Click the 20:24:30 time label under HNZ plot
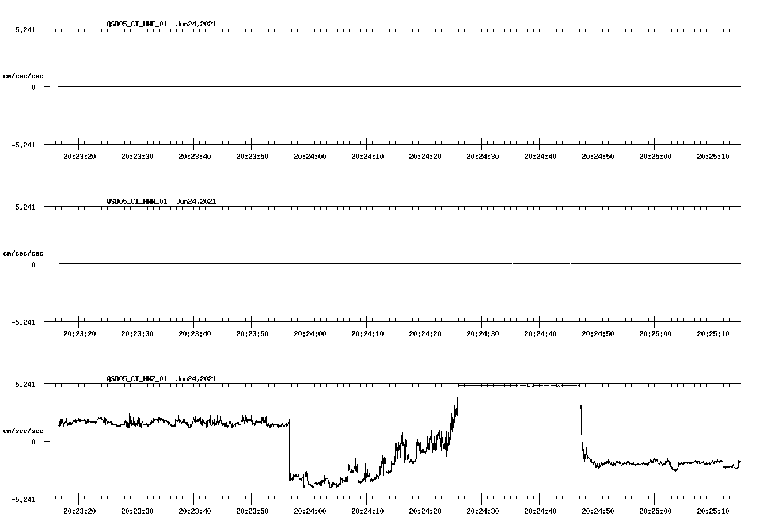This screenshot has height=532, width=782. (x=483, y=511)
